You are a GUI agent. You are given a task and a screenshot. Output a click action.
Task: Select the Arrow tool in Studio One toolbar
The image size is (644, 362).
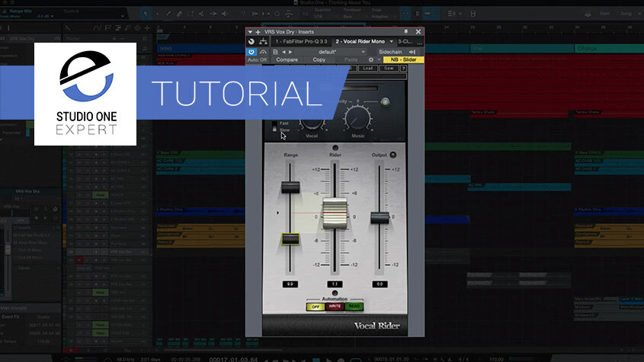(146, 14)
